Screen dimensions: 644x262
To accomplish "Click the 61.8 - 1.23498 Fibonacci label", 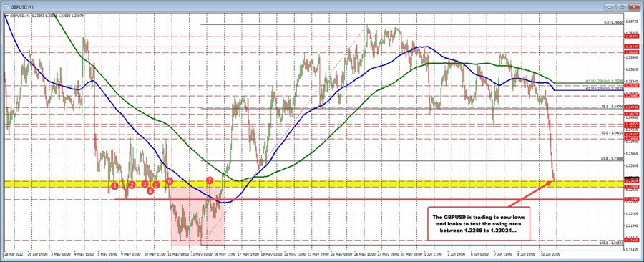I will (613, 158).
